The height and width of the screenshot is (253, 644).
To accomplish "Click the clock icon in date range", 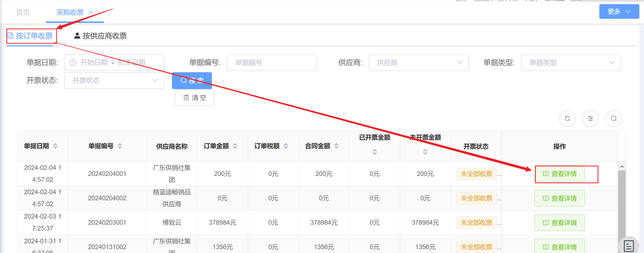I will 73,62.
